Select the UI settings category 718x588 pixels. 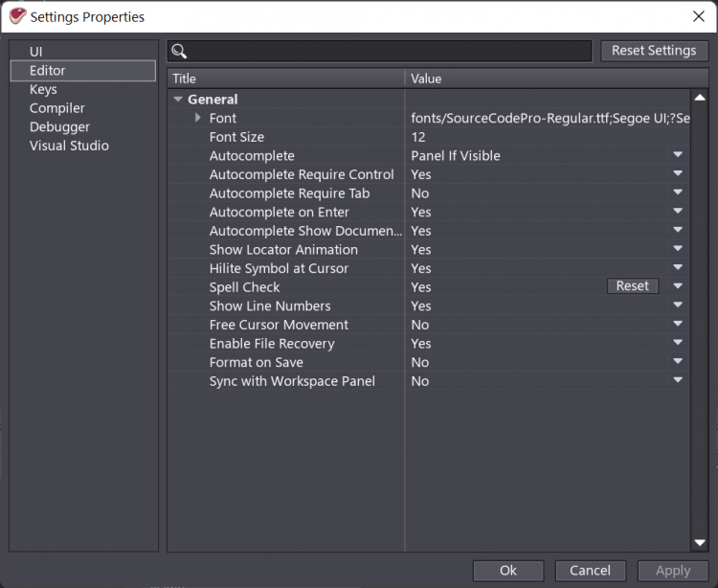(36, 52)
